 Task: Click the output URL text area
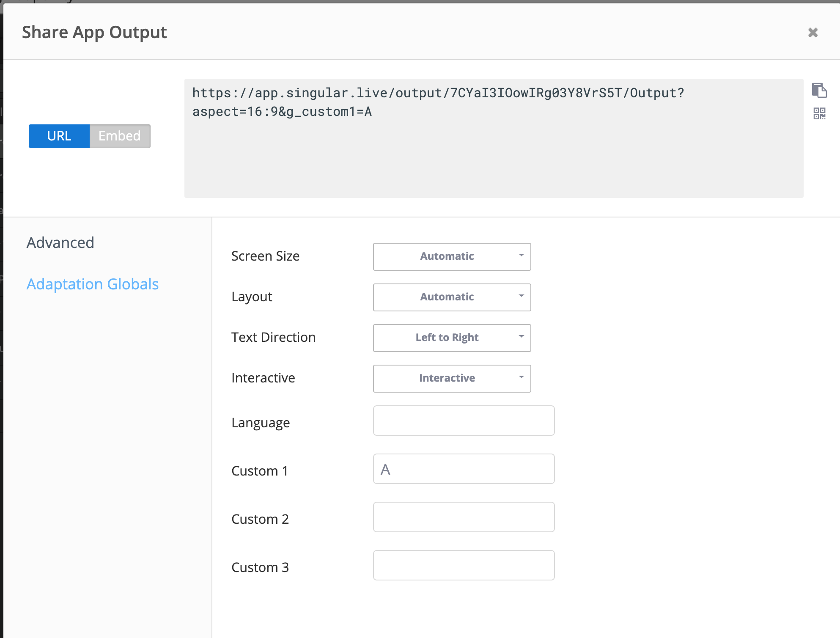click(x=493, y=138)
